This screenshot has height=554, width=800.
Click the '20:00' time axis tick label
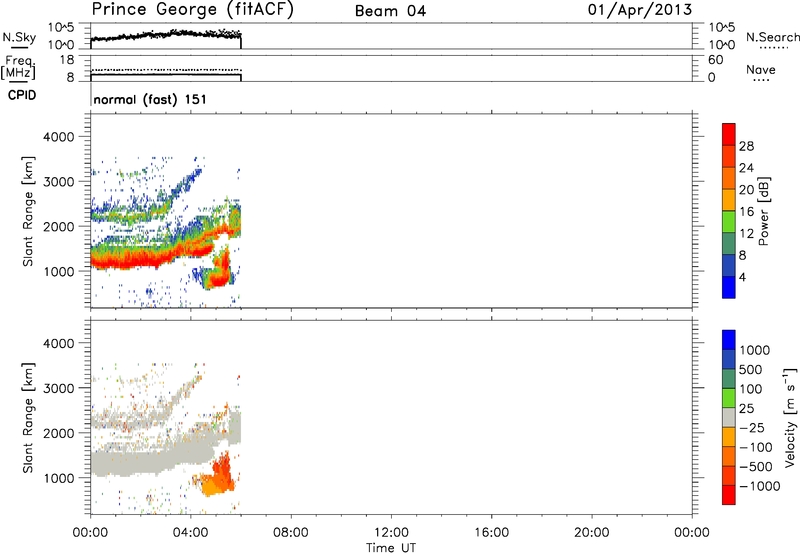(592, 533)
